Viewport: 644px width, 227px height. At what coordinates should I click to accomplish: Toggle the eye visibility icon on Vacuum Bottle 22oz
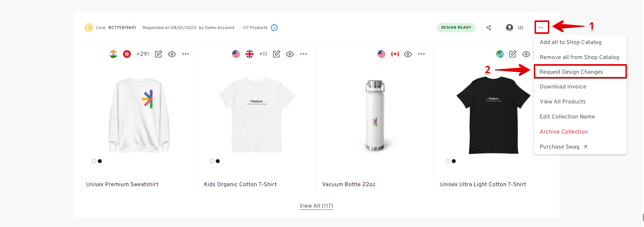click(x=408, y=54)
